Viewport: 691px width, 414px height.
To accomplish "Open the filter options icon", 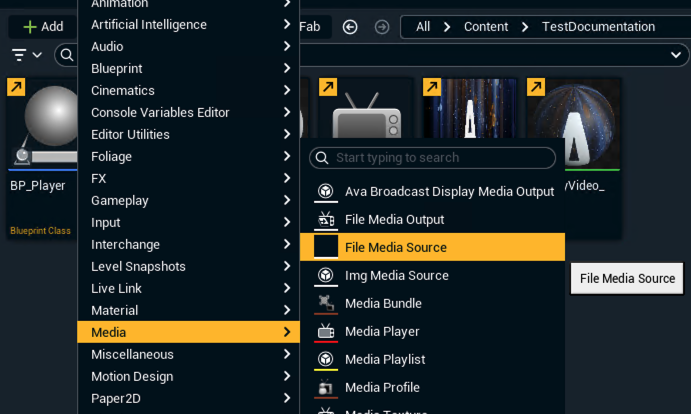I will point(19,55).
